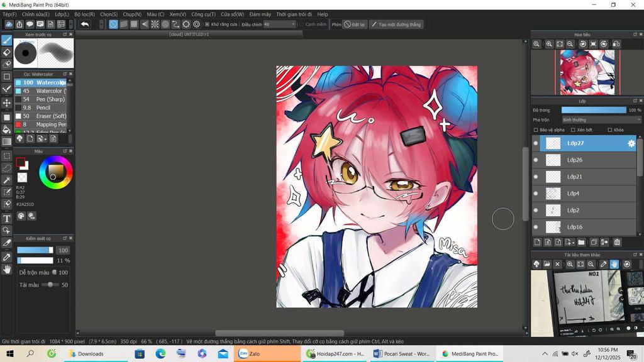Open the Điều chỉnh correction dropdown
This screenshot has height=362, width=644.
tap(279, 25)
